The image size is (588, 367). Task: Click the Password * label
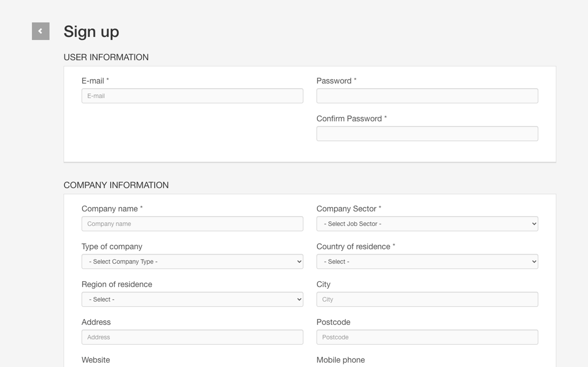click(x=336, y=81)
